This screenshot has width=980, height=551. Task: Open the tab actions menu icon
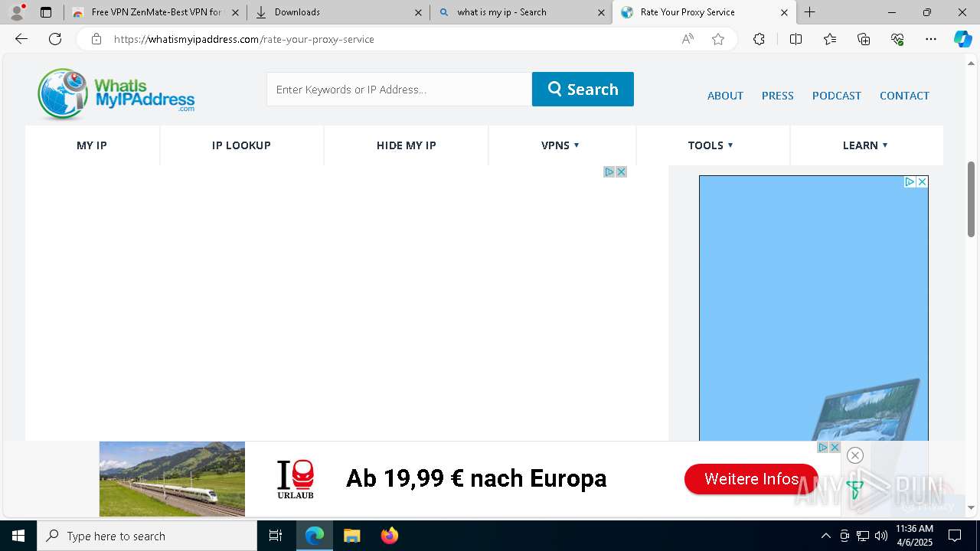46,12
